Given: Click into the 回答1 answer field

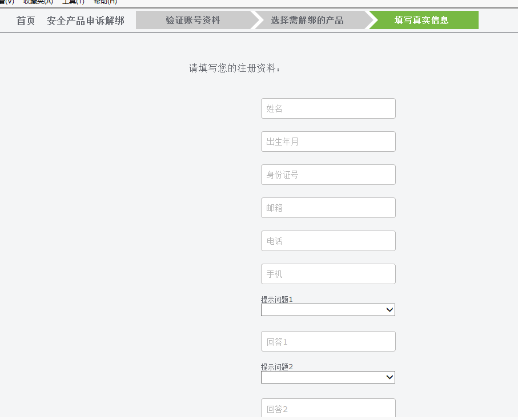Looking at the screenshot, I should [x=328, y=341].
